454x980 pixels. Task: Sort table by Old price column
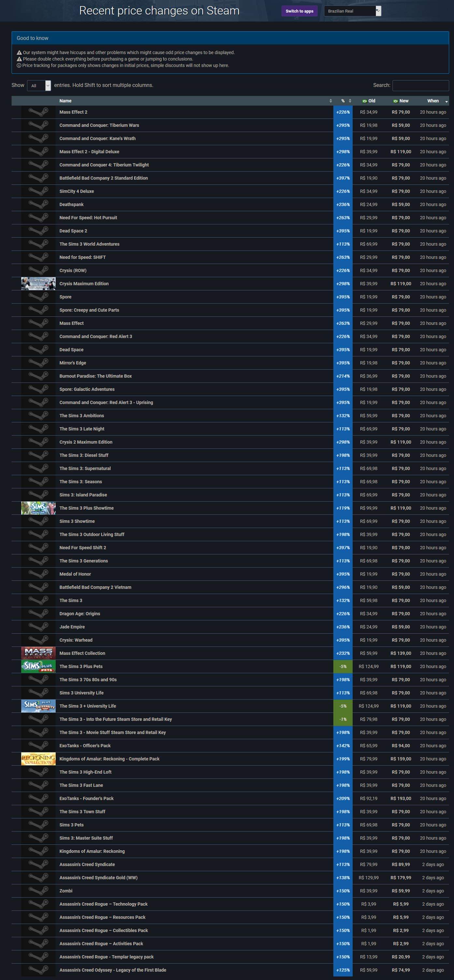tap(368, 101)
